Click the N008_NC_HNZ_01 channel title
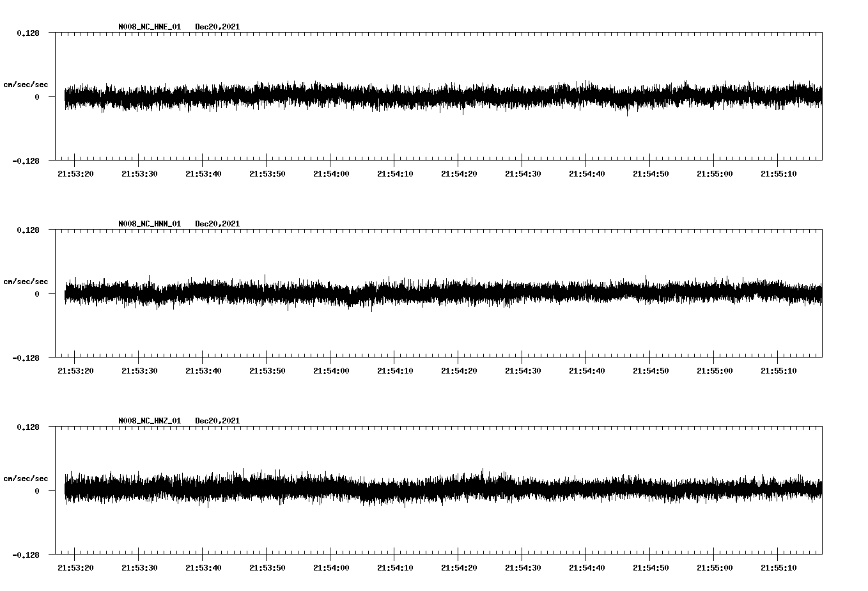 150,421
